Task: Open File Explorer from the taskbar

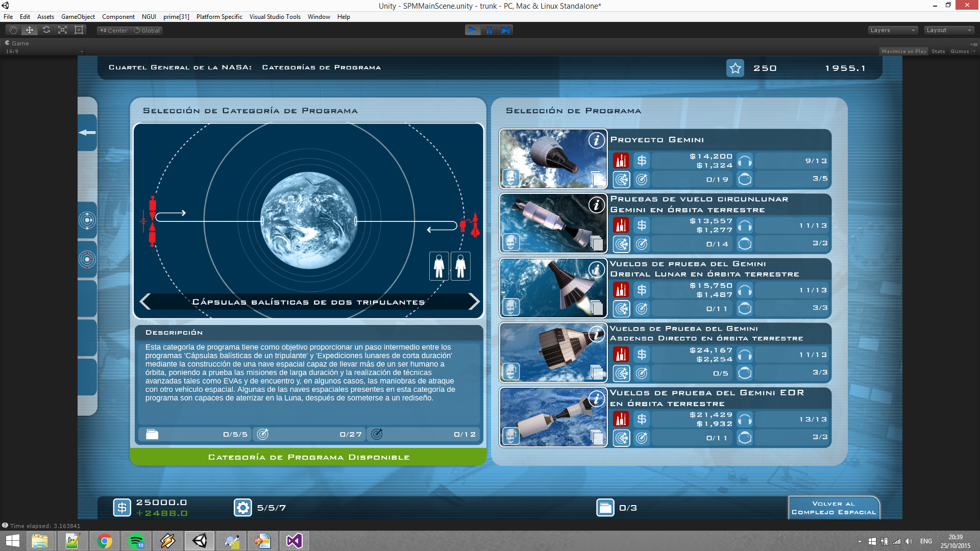Action: tap(40, 541)
